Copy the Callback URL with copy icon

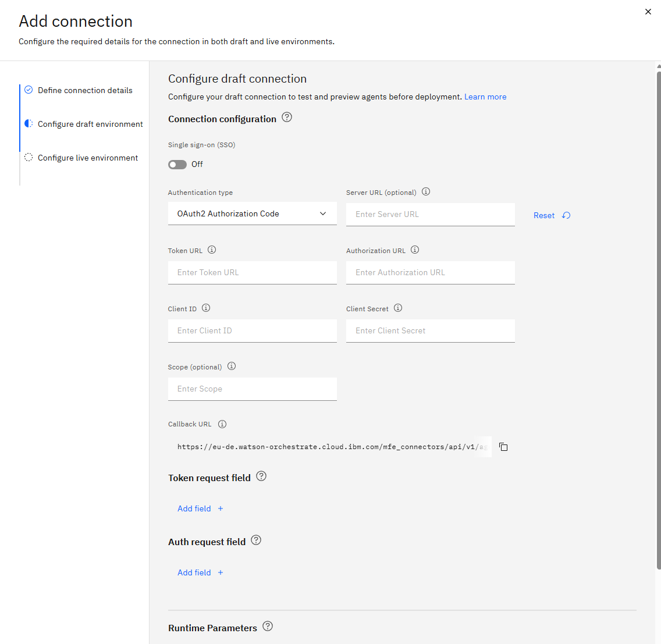pyautogui.click(x=503, y=447)
